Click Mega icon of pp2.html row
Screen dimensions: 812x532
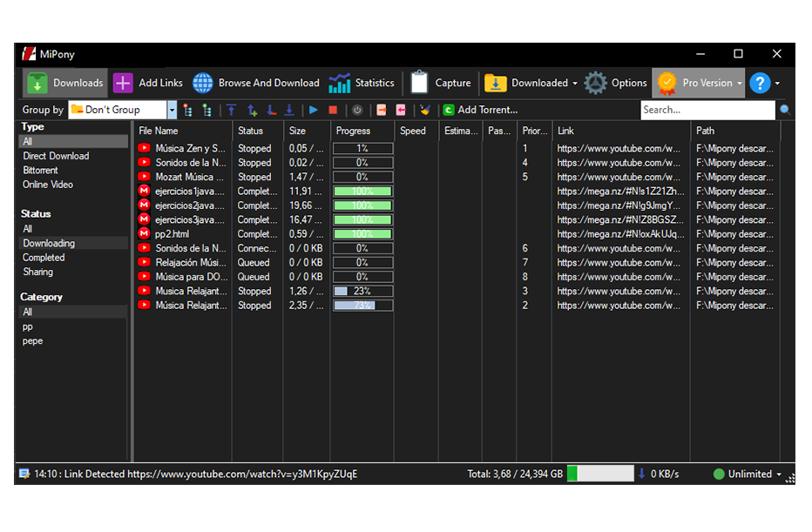(144, 234)
